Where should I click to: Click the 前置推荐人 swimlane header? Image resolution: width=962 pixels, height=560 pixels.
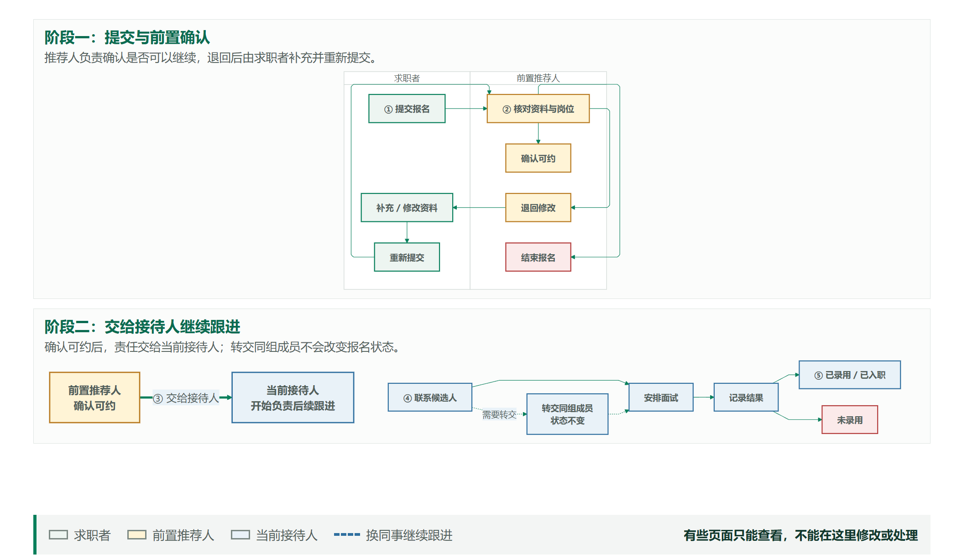(538, 78)
